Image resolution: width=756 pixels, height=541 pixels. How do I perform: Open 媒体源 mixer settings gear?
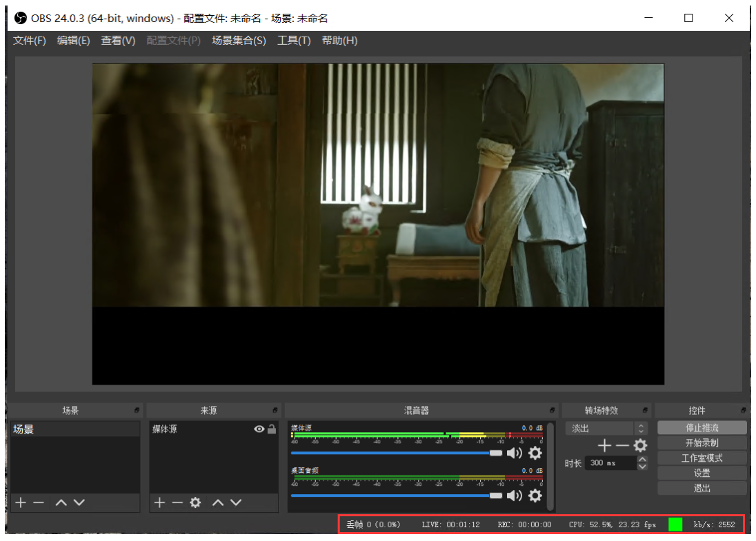pos(535,453)
